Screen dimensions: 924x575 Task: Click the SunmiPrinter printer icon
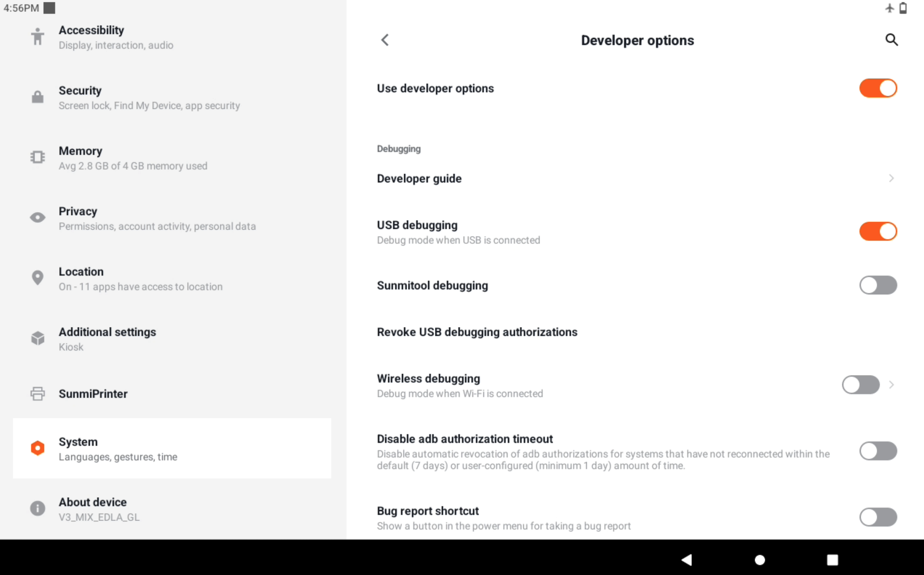pyautogui.click(x=37, y=394)
